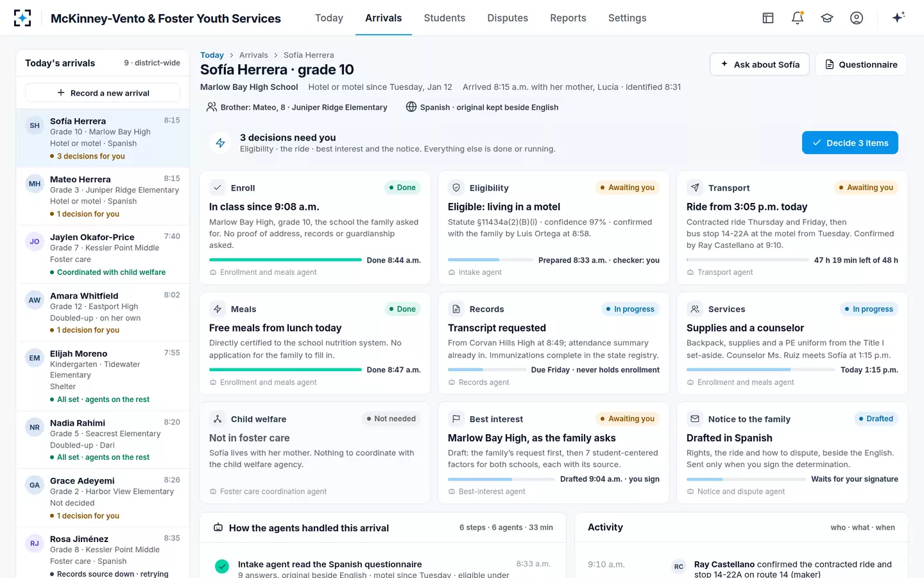Click the Records document icon
The width and height of the screenshot is (924, 578).
point(456,309)
